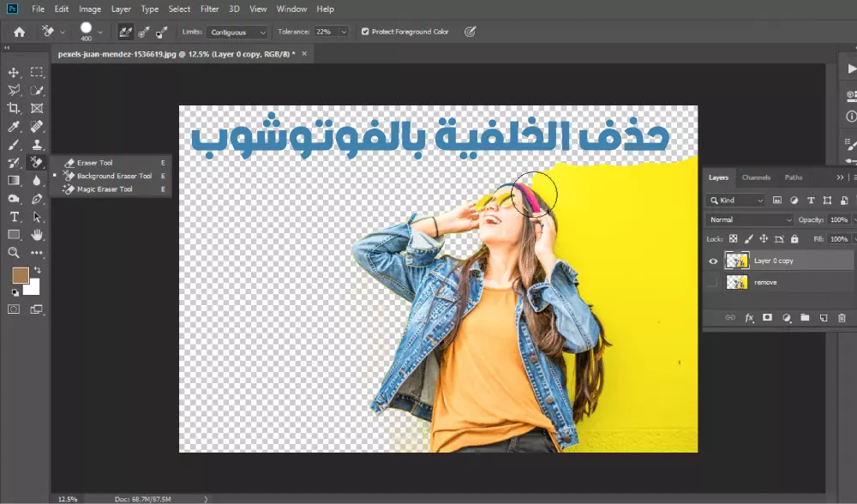Viewport: 857px width, 504px height.
Task: Click the pressure for size icon
Action: (x=470, y=32)
